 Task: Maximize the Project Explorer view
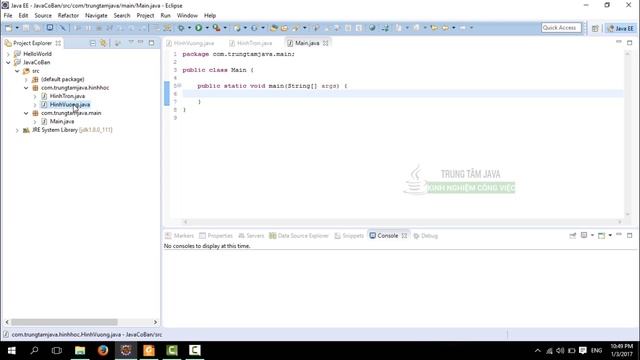[x=151, y=42]
